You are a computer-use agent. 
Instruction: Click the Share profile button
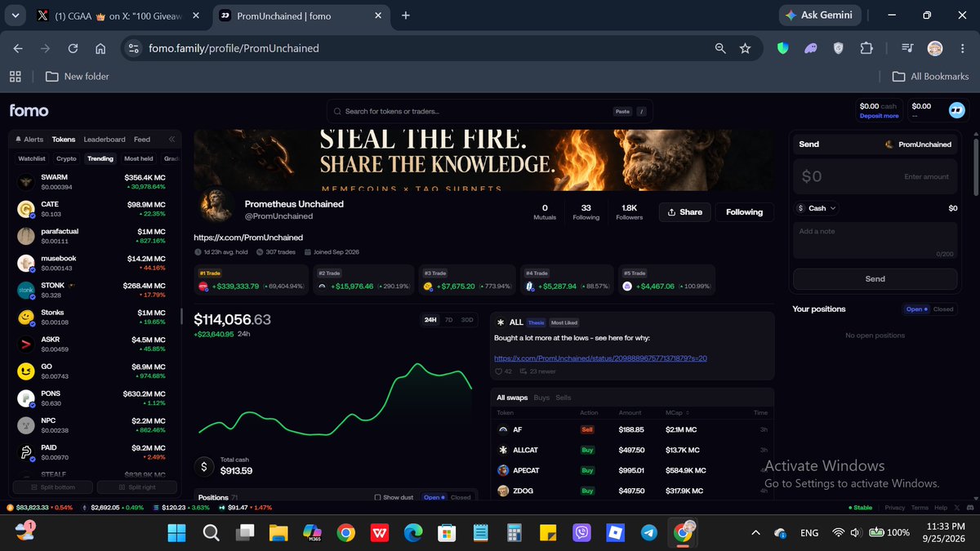coord(684,212)
